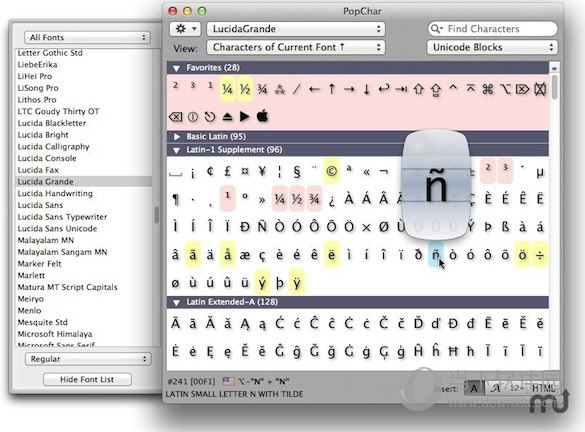
Task: Click the font list splitter handle
Action: [157, 215]
